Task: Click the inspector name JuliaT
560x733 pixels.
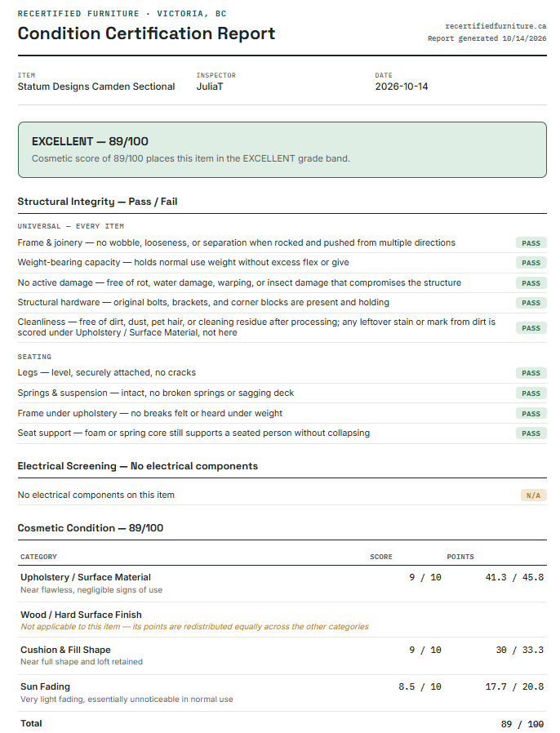Action: tap(210, 87)
